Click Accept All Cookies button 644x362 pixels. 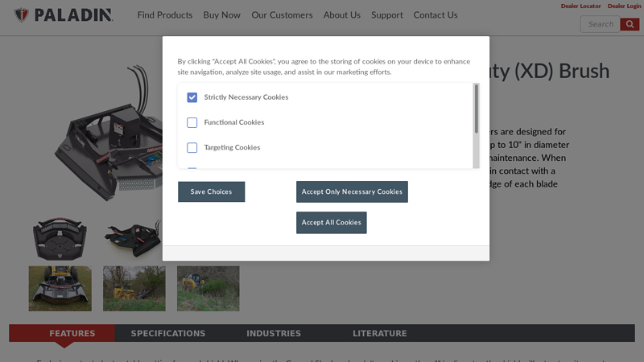click(x=331, y=223)
